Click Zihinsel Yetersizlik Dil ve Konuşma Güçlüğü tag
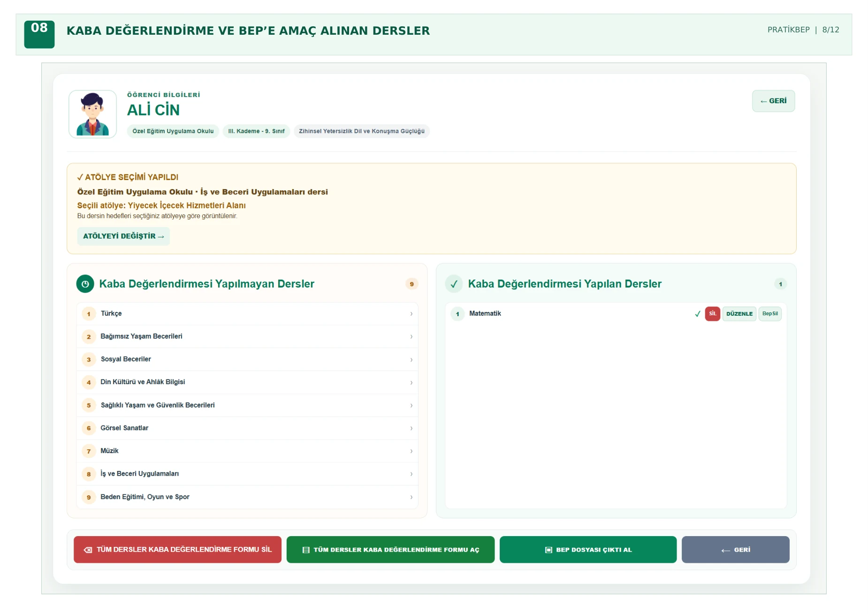Viewport: 868px width, 614px height. pyautogui.click(x=362, y=131)
